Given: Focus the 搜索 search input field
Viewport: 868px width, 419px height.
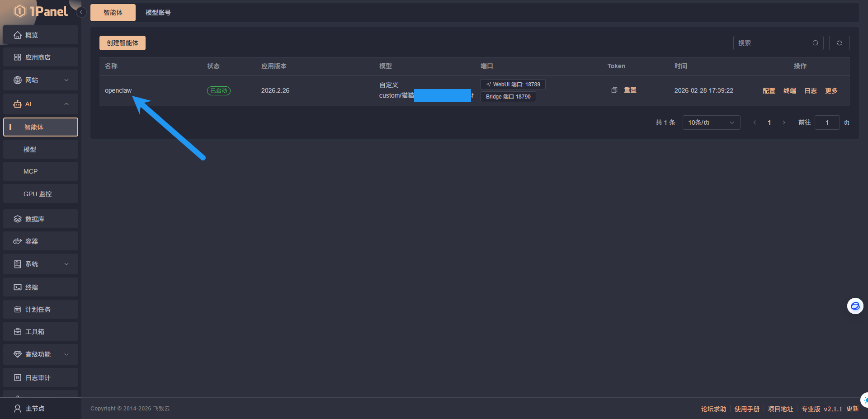Looking at the screenshot, I should click(x=773, y=43).
